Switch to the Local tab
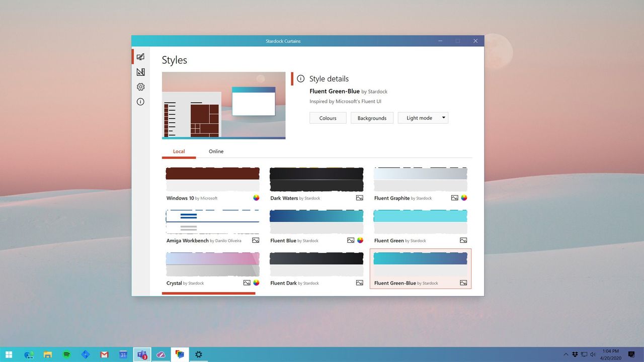 click(179, 151)
